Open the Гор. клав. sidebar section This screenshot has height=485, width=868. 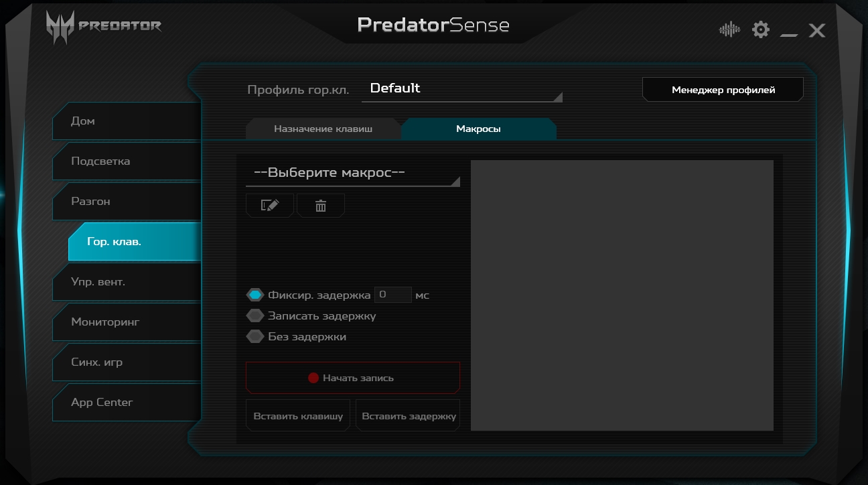point(135,242)
